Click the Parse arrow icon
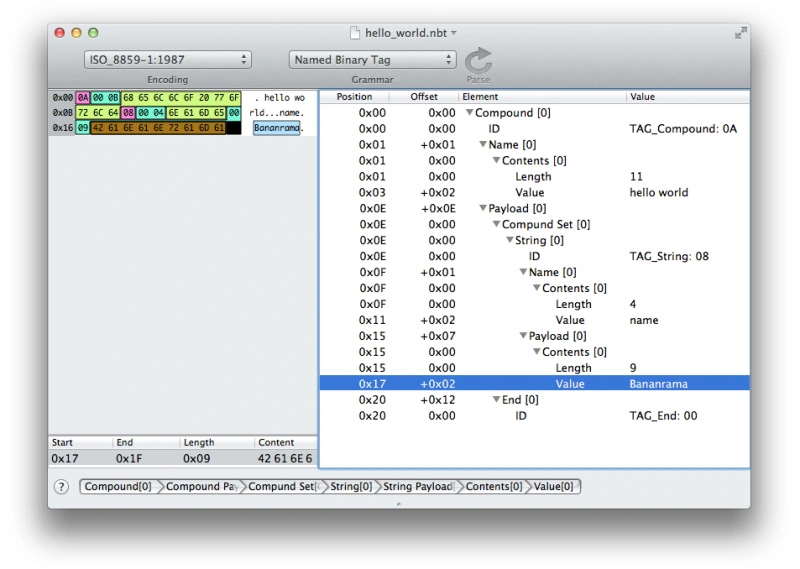Image resolution: width=800 pixels, height=569 pixels. coord(478,59)
